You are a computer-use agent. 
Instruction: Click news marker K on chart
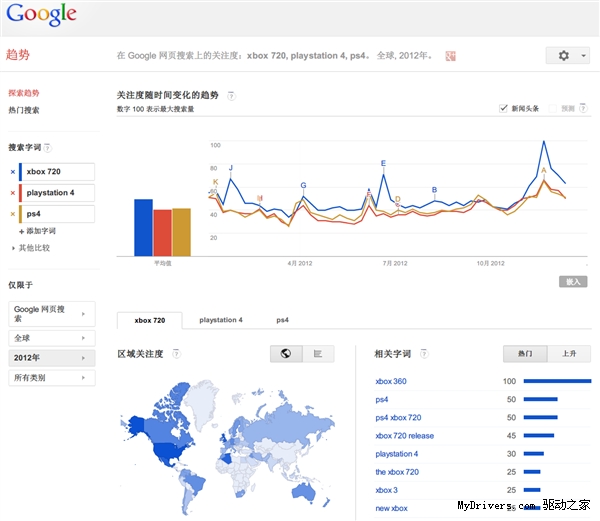(215, 182)
